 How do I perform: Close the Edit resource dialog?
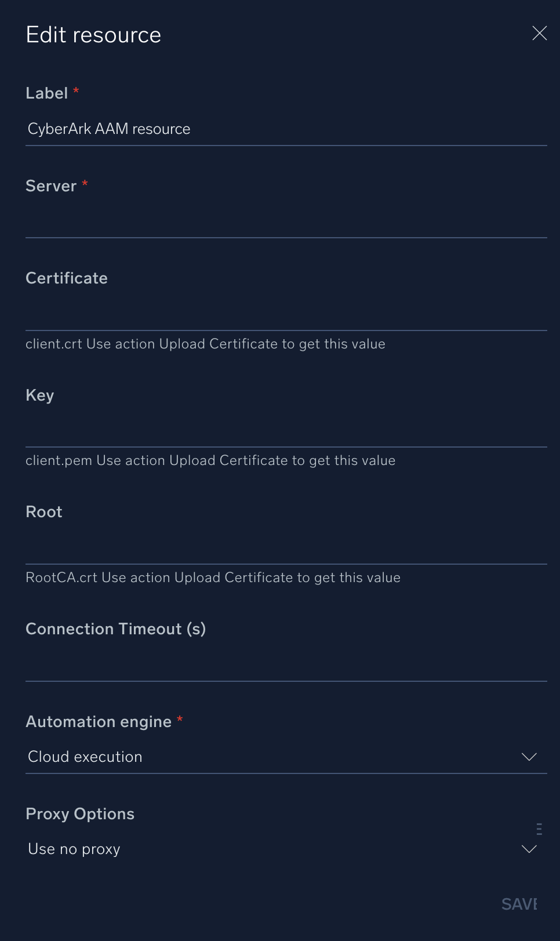(540, 34)
